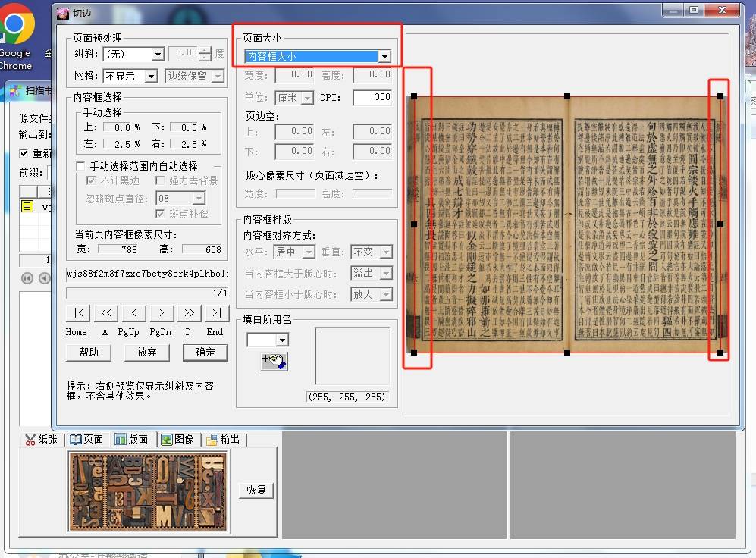Skip backward with the << button
Viewport: 756px width, 558px height.
click(105, 313)
